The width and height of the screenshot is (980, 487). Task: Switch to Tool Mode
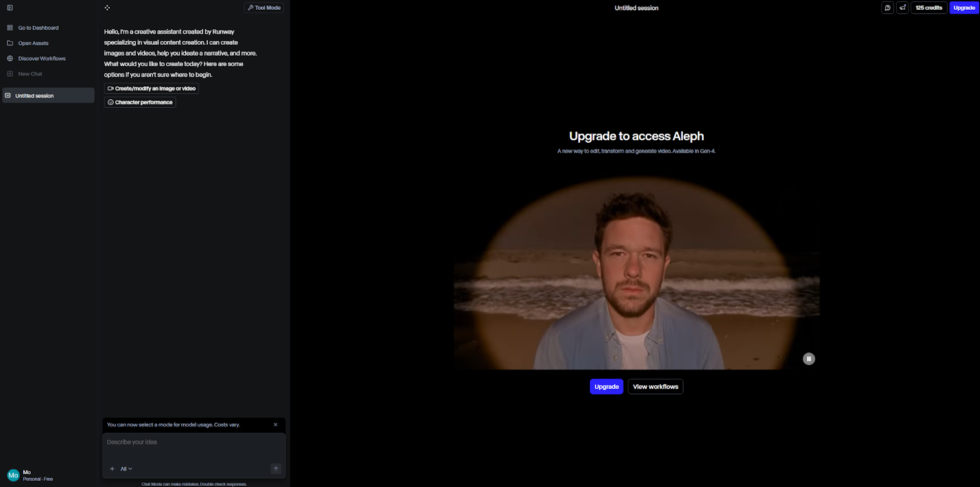tap(264, 8)
